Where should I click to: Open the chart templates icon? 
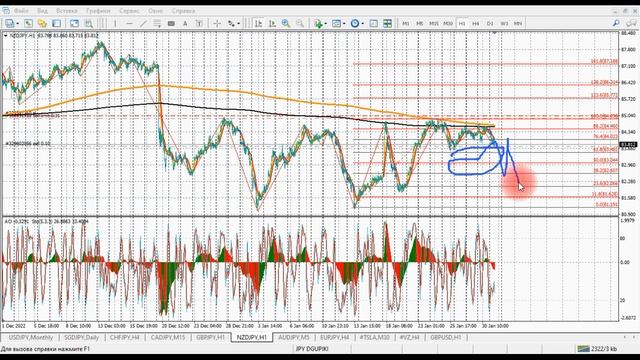(373, 24)
